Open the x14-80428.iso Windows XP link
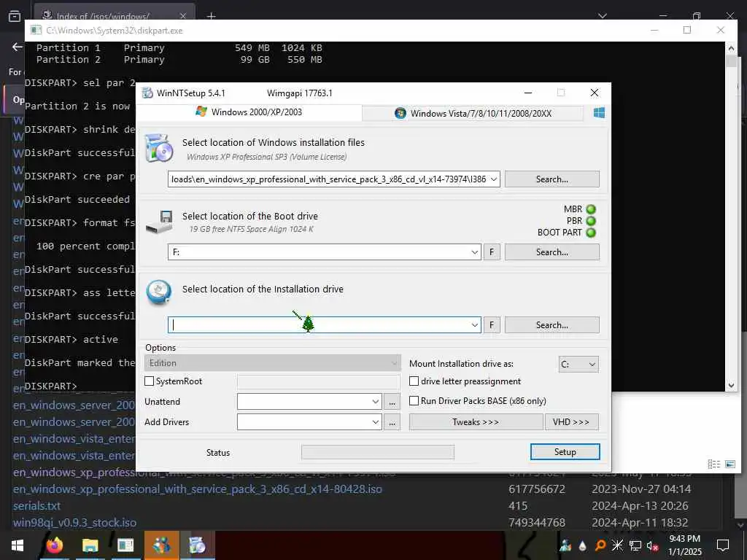 pyautogui.click(x=197, y=489)
